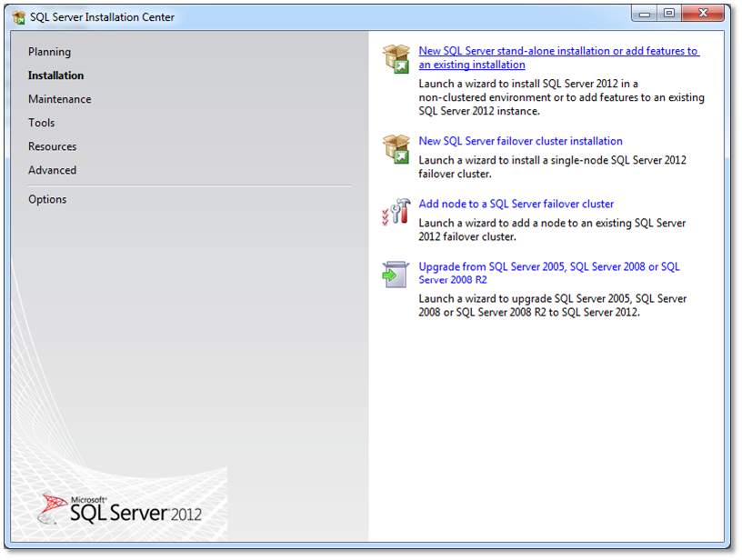The image size is (742, 560).
Task: Click the upgrade server icon with green arrow
Action: [396, 275]
